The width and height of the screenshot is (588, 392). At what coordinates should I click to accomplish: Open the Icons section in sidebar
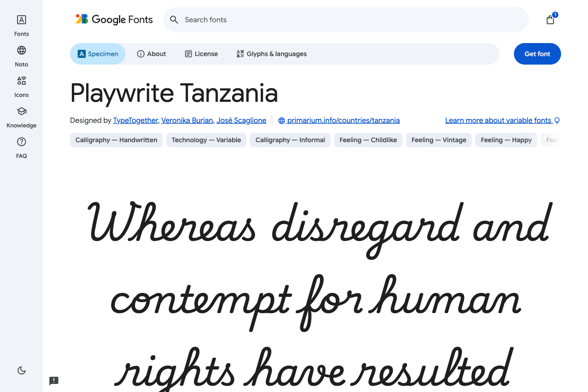click(22, 86)
